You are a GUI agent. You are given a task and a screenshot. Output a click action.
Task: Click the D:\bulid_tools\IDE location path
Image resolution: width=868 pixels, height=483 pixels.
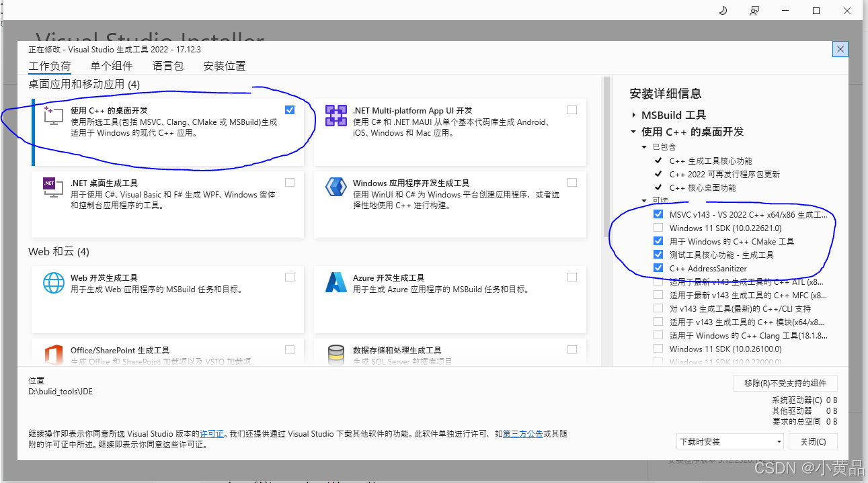[61, 391]
